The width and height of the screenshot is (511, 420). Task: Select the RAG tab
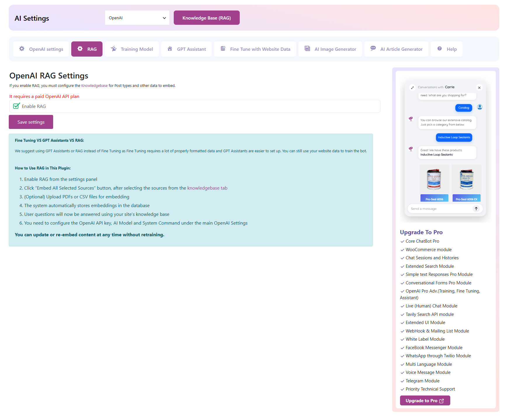tap(87, 49)
